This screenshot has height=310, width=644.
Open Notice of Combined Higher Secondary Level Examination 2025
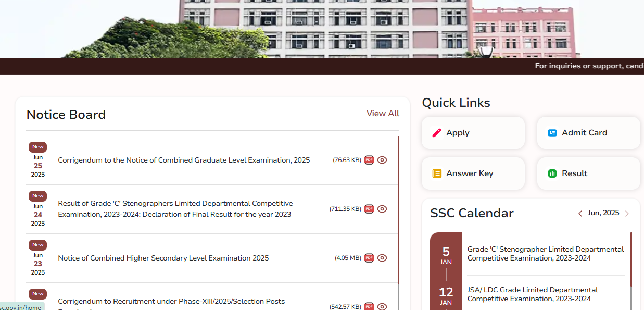click(163, 258)
